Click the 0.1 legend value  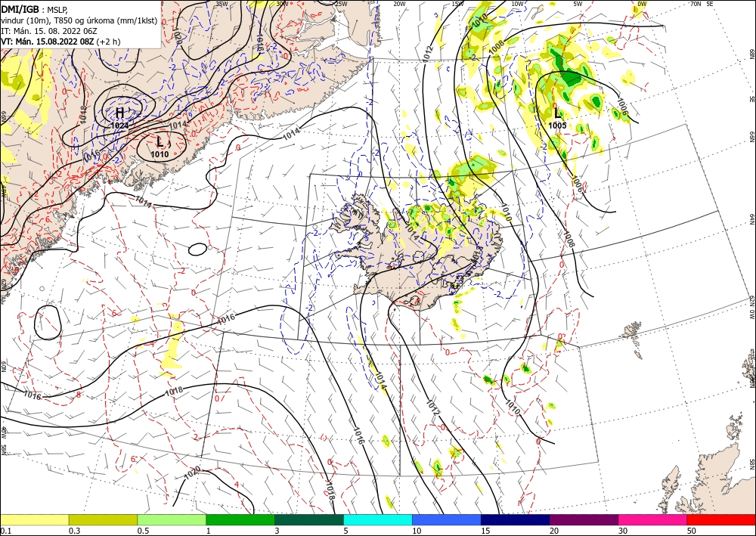tap(5, 531)
